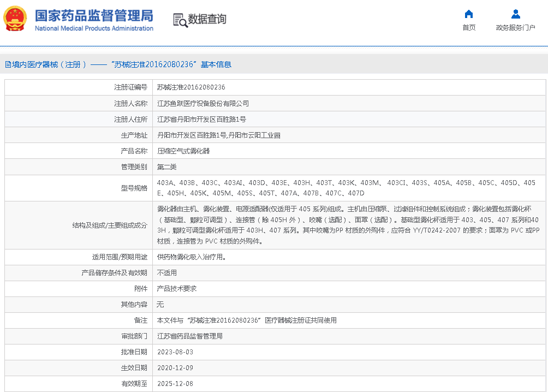Click the 审批部门 value 江苏省药品监督管理局
548x392 pixels.
click(189, 336)
